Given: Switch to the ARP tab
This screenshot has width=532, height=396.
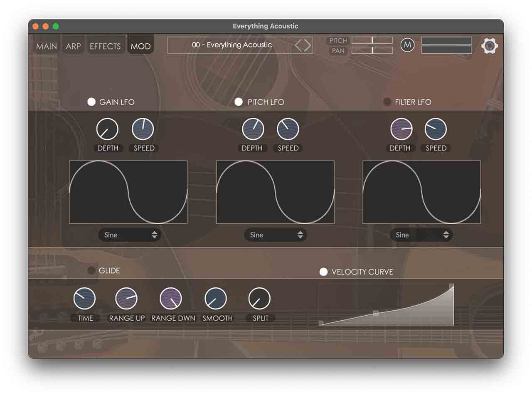Looking at the screenshot, I should (x=73, y=46).
